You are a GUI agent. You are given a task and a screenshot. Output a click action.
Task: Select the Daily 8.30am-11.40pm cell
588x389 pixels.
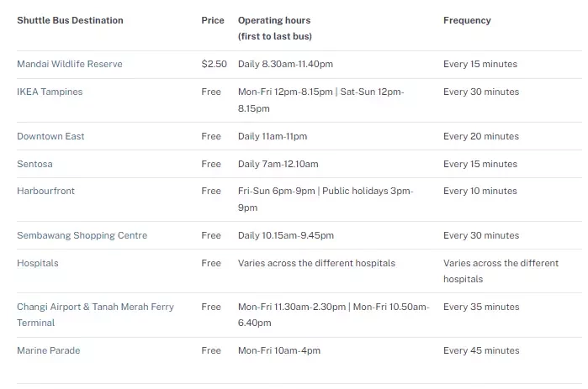pos(285,64)
